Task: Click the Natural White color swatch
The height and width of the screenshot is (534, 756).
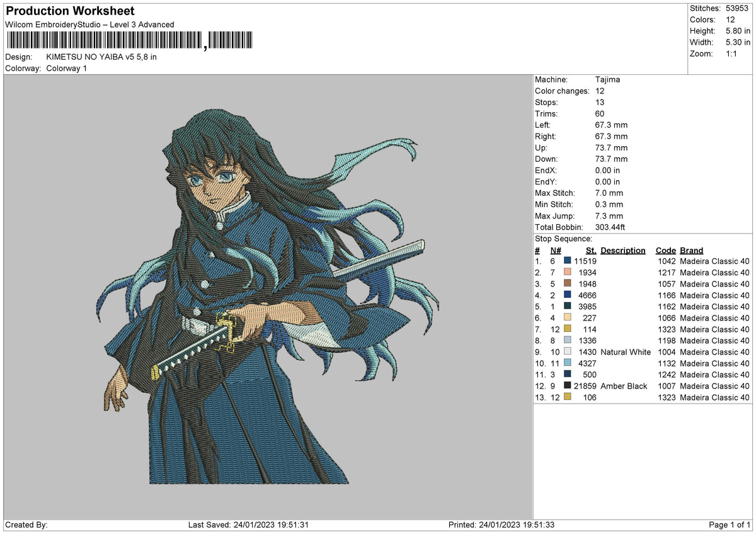Action: click(x=568, y=351)
